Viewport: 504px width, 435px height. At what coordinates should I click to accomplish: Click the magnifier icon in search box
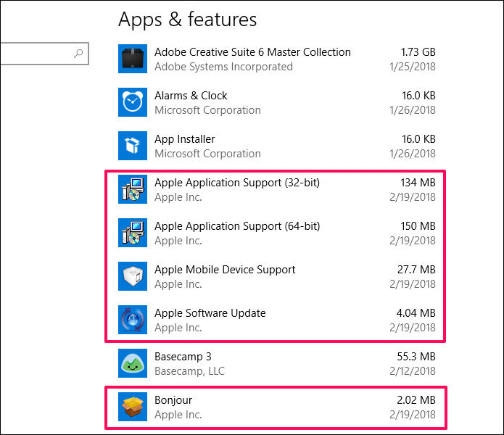(78, 54)
